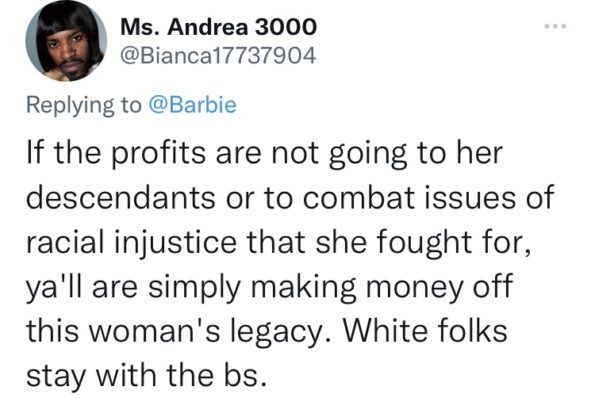Screen dimensions: 595x398
Task: Click the display name Ms. Andrea 3000
Action: click(x=218, y=27)
